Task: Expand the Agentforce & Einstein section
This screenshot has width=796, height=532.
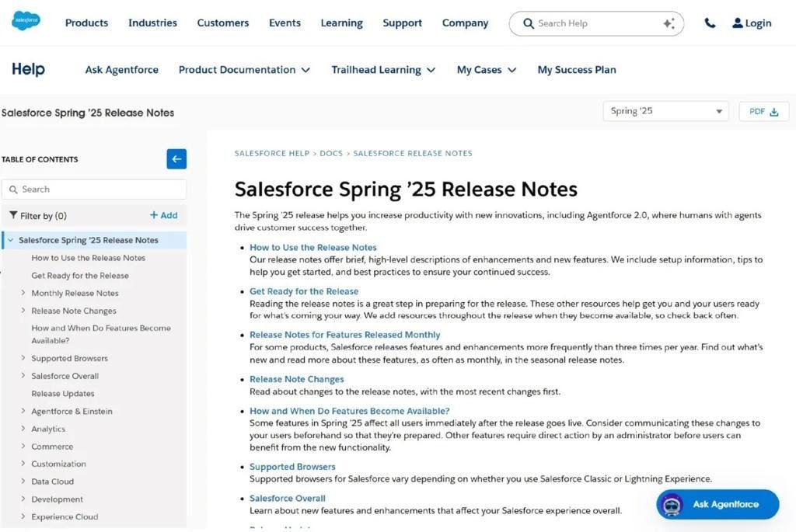Action: (x=23, y=412)
